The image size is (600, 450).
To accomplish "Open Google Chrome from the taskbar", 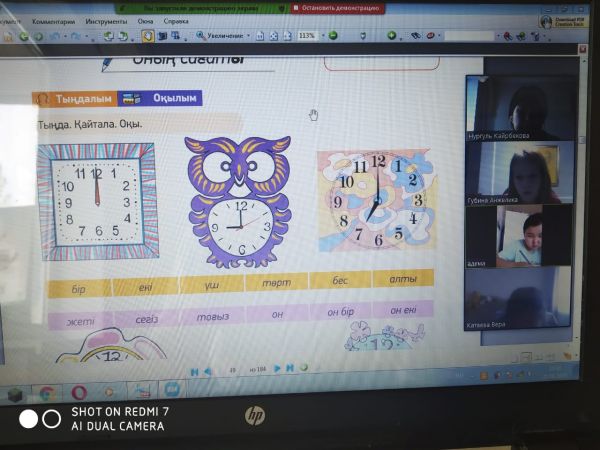I will [x=46, y=392].
